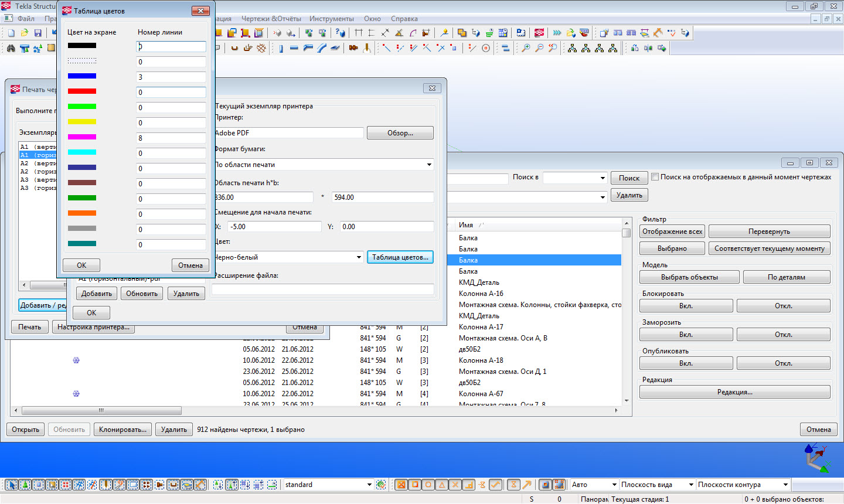Viewport: 844px width, 504px height.
Task: Click the line number field for blue
Action: 171,77
